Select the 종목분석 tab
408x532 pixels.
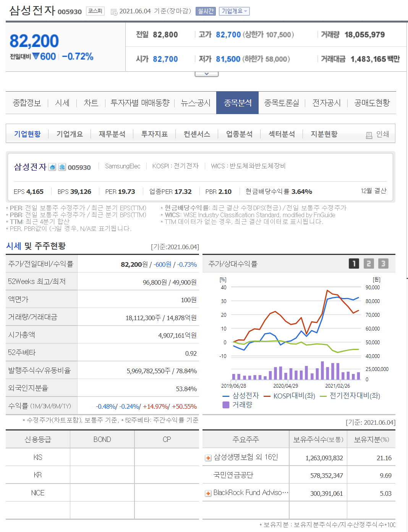pos(237,103)
